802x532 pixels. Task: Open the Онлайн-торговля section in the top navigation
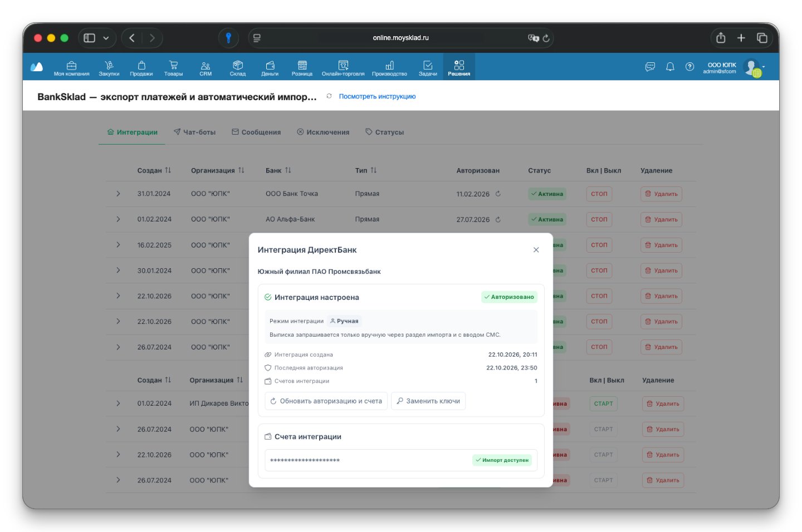343,68
